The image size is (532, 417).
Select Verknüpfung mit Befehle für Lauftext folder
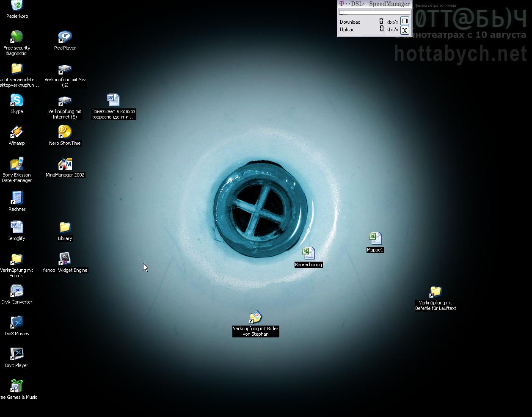point(436,292)
